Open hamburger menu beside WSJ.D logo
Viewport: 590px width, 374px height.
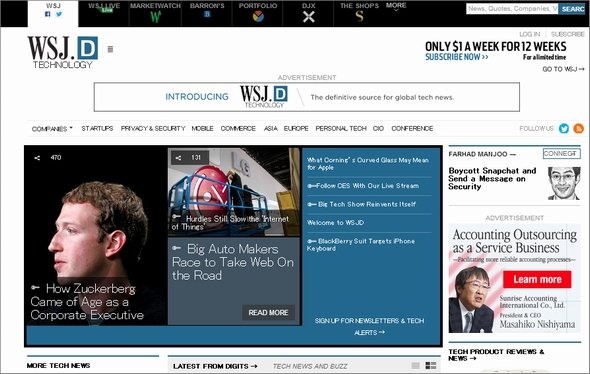tap(110, 49)
